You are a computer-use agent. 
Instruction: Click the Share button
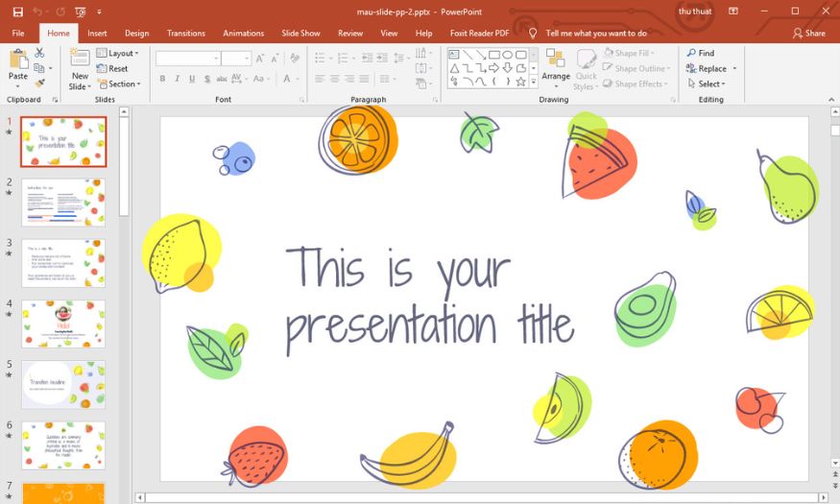click(x=808, y=33)
